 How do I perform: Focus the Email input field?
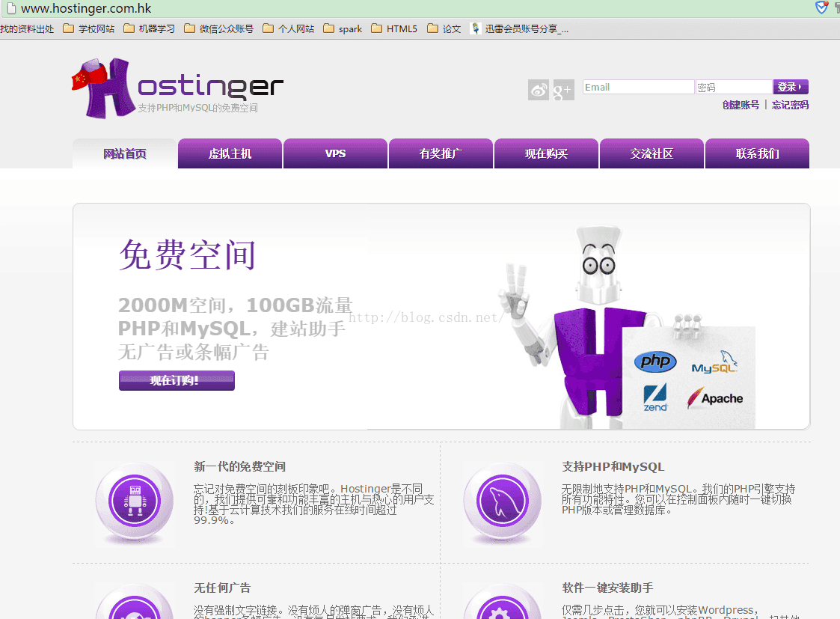tap(639, 87)
